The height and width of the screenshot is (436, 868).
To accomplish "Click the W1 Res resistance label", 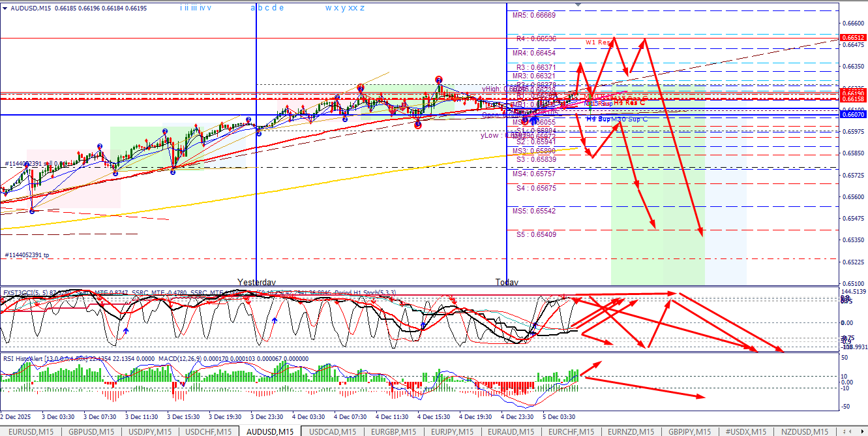I will point(597,42).
